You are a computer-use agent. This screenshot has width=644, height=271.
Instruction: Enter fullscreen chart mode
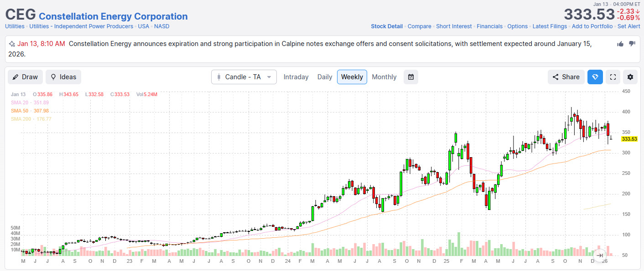pos(613,77)
